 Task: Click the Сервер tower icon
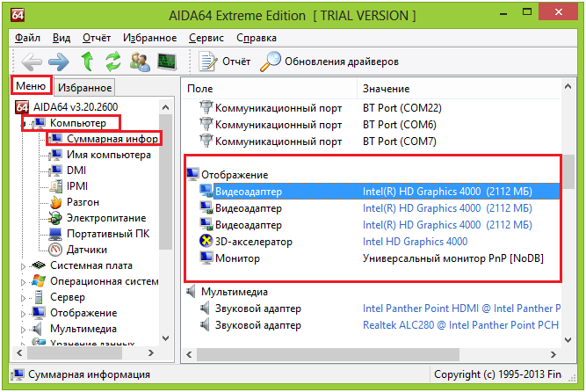click(39, 297)
